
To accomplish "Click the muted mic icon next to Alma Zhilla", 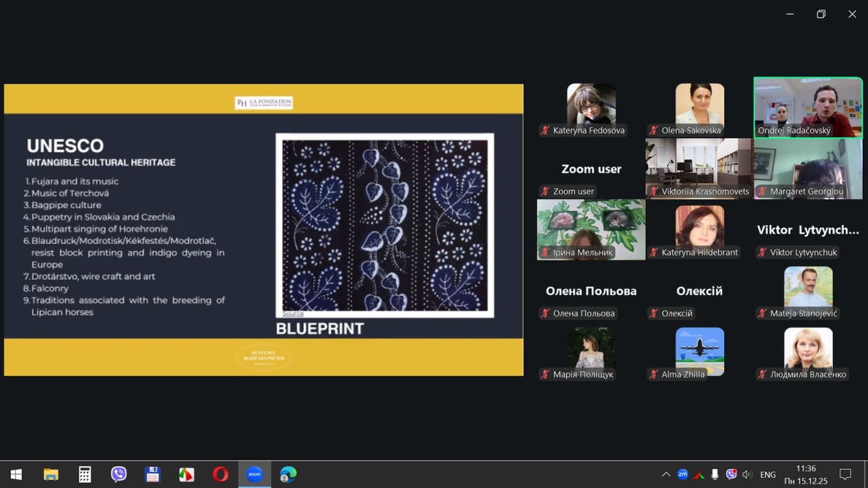I will click(x=654, y=374).
